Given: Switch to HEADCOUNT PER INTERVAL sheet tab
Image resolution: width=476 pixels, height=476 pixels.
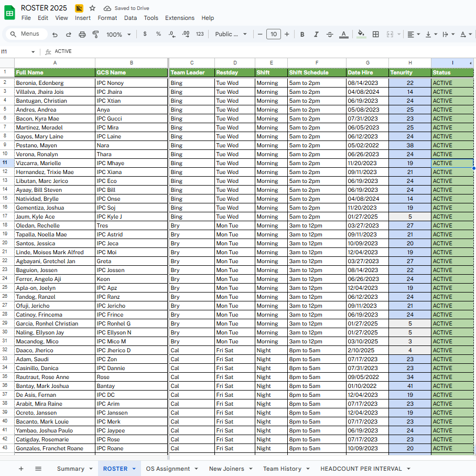Looking at the screenshot, I should click(361, 469).
